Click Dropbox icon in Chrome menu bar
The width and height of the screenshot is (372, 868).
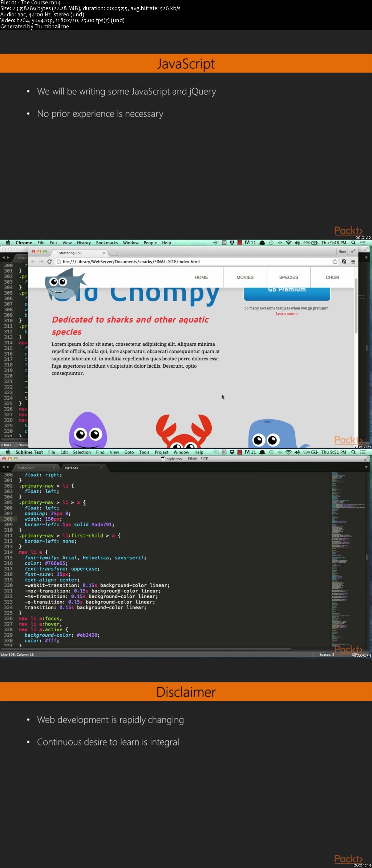[x=232, y=243]
